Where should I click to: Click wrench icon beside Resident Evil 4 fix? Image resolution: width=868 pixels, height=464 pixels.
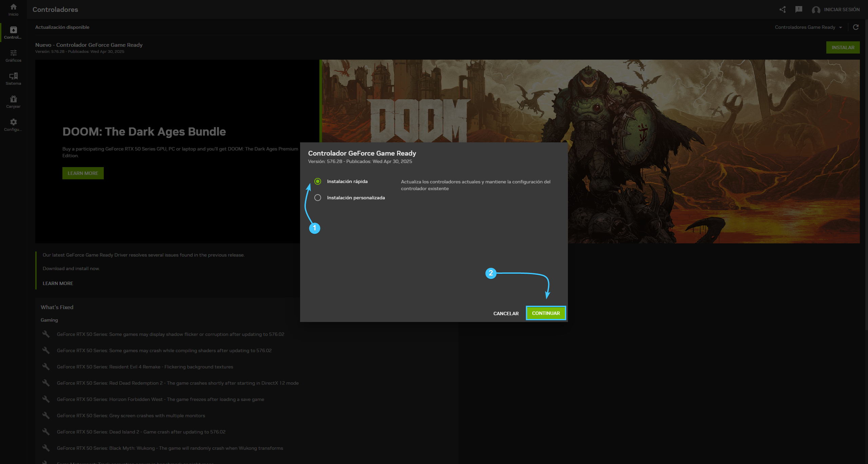46,366
